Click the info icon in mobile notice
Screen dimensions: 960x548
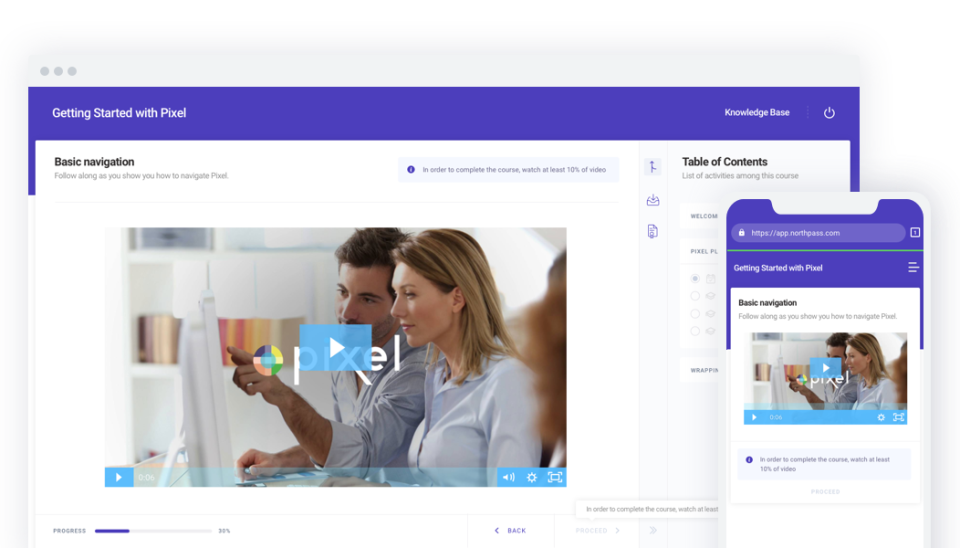pos(749,460)
